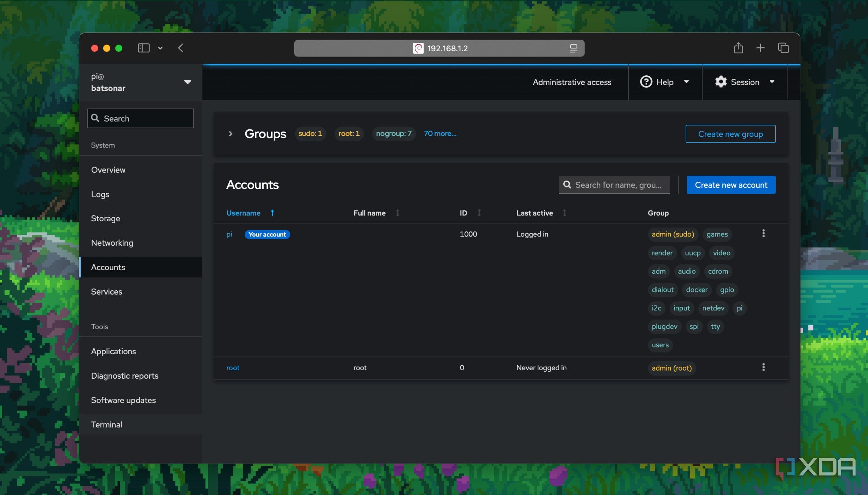Image resolution: width=868 pixels, height=495 pixels.
Task: Open Applications under Tools
Action: 141,351
